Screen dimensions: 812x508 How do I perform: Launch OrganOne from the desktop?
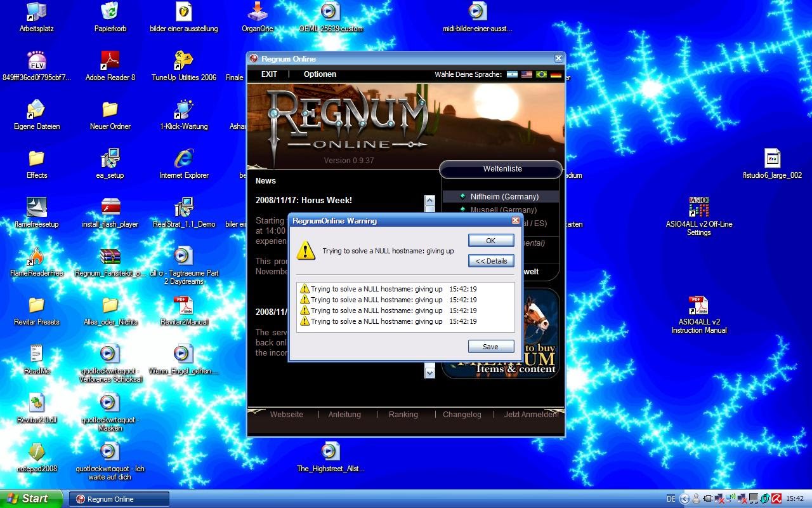tap(258, 18)
